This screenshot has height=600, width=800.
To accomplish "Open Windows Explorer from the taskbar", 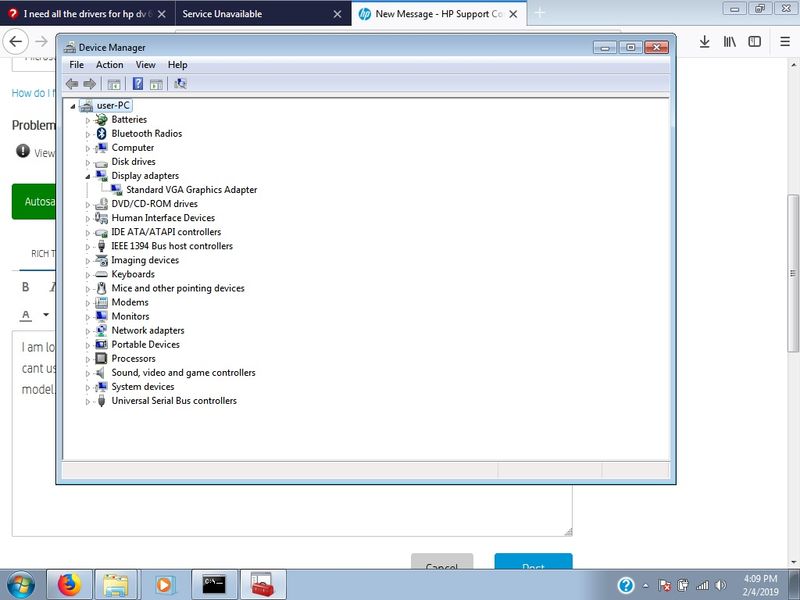I will [116, 585].
